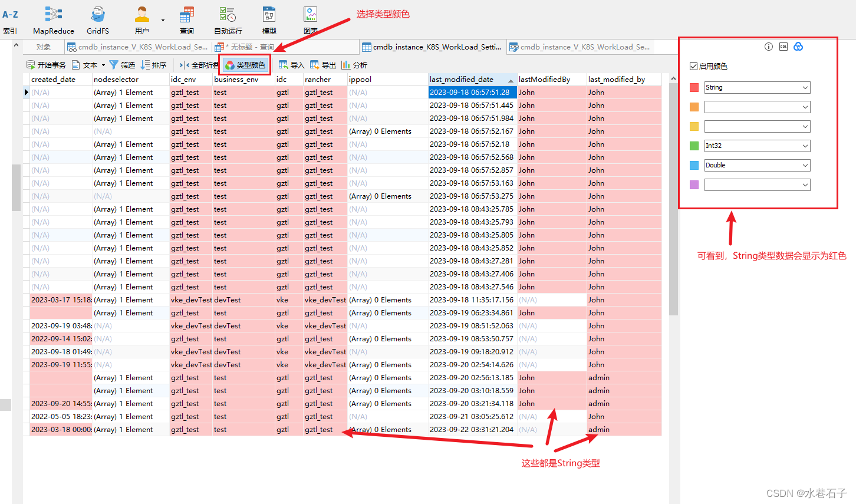
Task: Click the 类型颜色 (Type Color) button
Action: (245, 65)
